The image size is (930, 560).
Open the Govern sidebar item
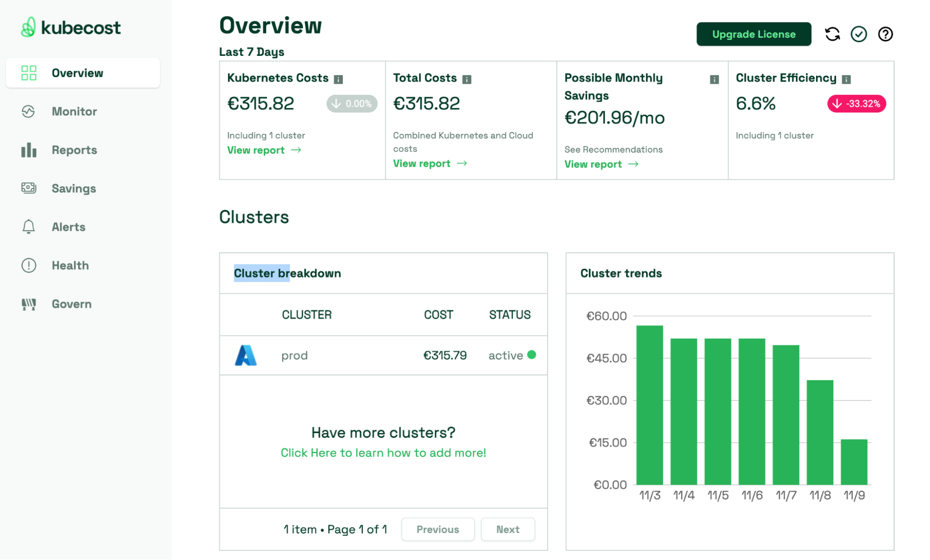tap(72, 304)
